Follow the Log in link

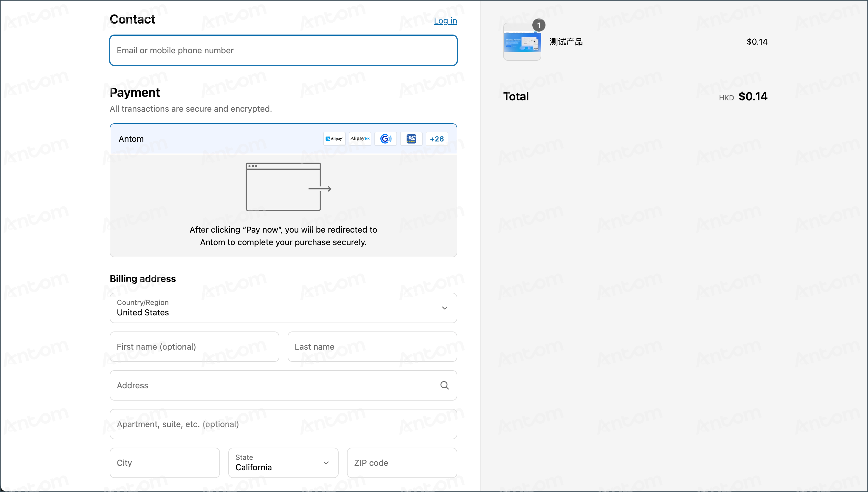pyautogui.click(x=445, y=21)
